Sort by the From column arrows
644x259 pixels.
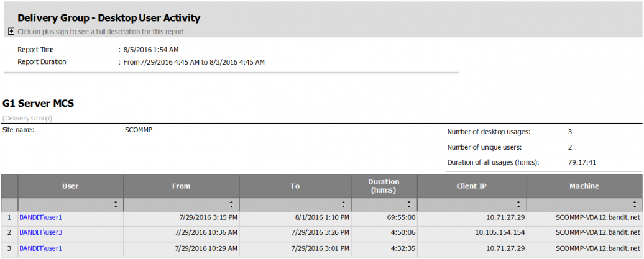coord(231,204)
